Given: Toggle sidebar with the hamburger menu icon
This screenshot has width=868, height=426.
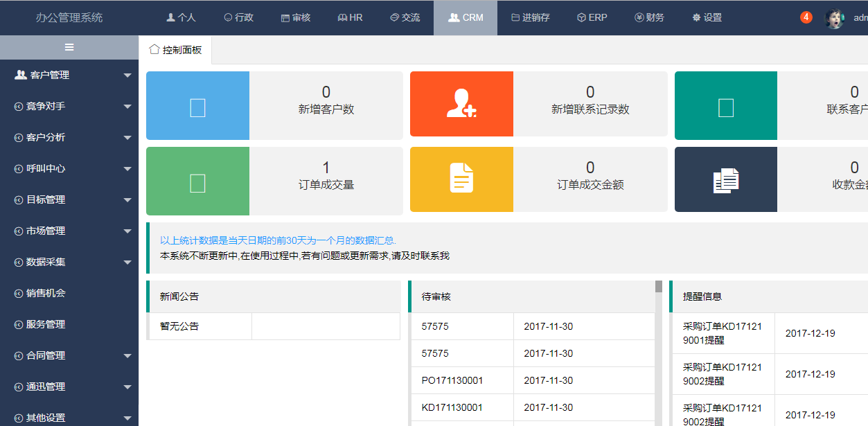Looking at the screenshot, I should pos(69,47).
